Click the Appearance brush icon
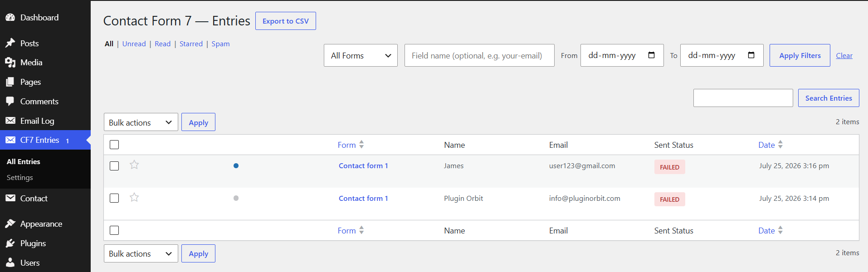This screenshot has width=868, height=272. tap(10, 224)
